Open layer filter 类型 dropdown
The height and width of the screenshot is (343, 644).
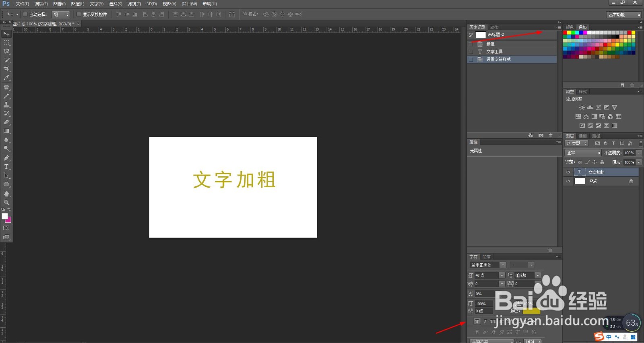click(577, 143)
